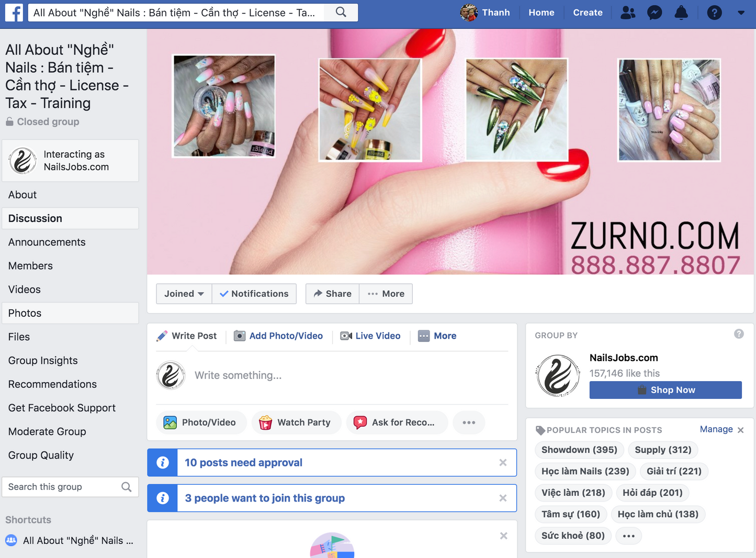Close the card below the join notice

(503, 535)
